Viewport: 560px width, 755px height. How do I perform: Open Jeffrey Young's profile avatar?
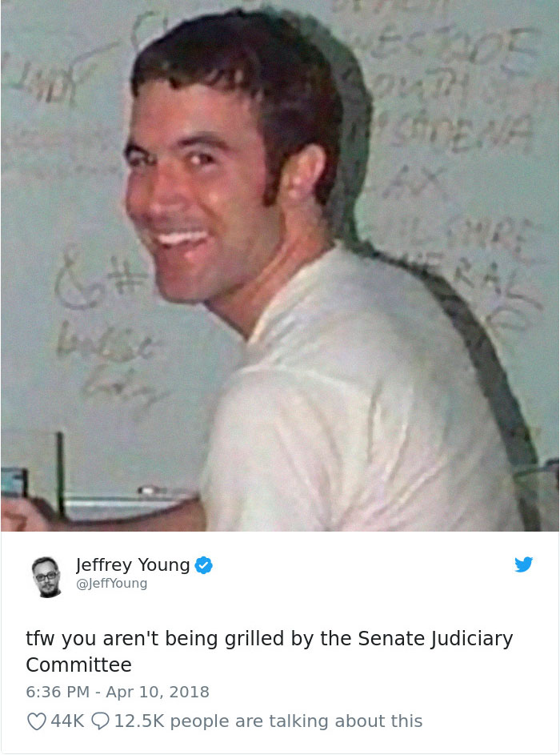tap(46, 576)
